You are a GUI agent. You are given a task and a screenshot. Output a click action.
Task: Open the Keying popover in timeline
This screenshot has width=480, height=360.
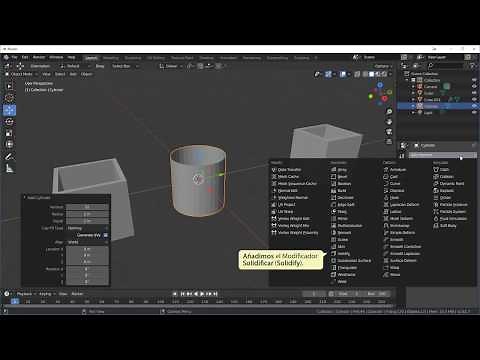coord(47,294)
